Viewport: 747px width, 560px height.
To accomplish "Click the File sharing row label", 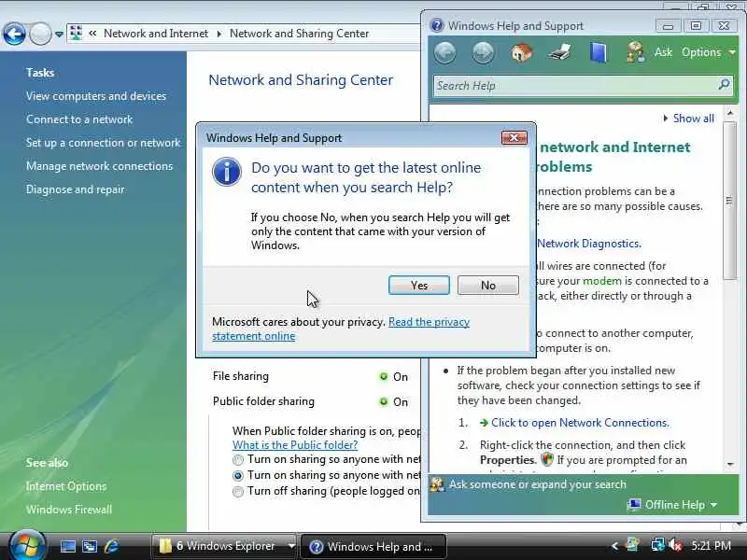I will (x=241, y=376).
